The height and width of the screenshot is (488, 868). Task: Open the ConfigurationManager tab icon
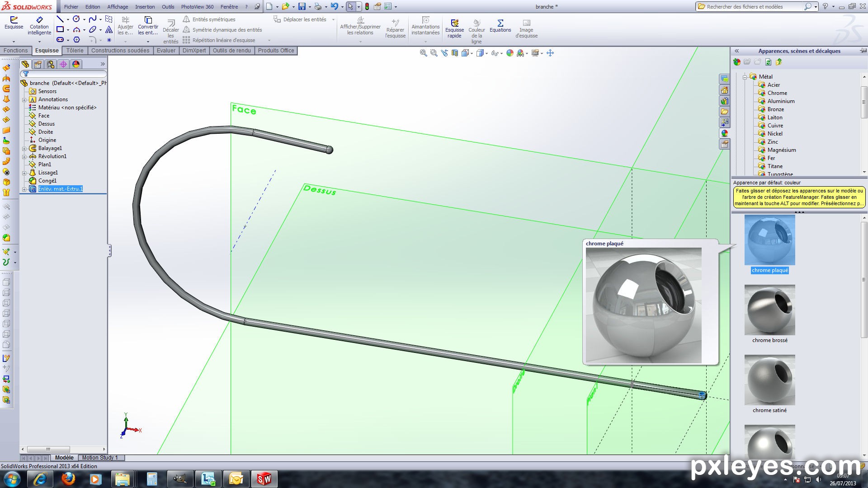pos(51,64)
